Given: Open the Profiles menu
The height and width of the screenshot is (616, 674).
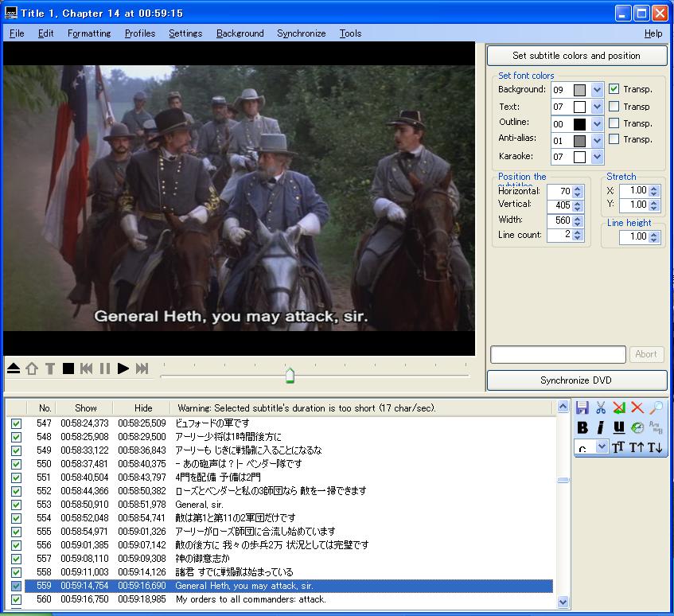Looking at the screenshot, I should (x=139, y=33).
